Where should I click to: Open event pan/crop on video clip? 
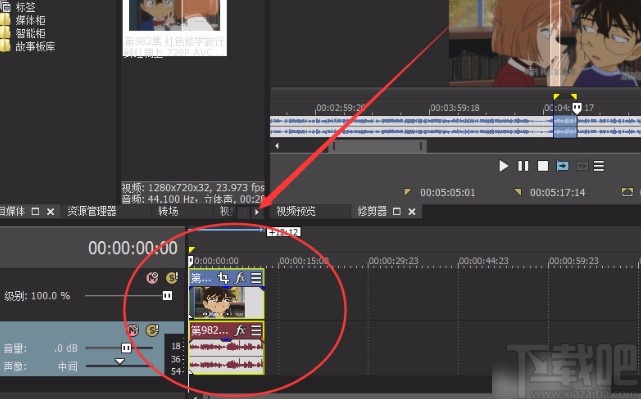[x=223, y=278]
